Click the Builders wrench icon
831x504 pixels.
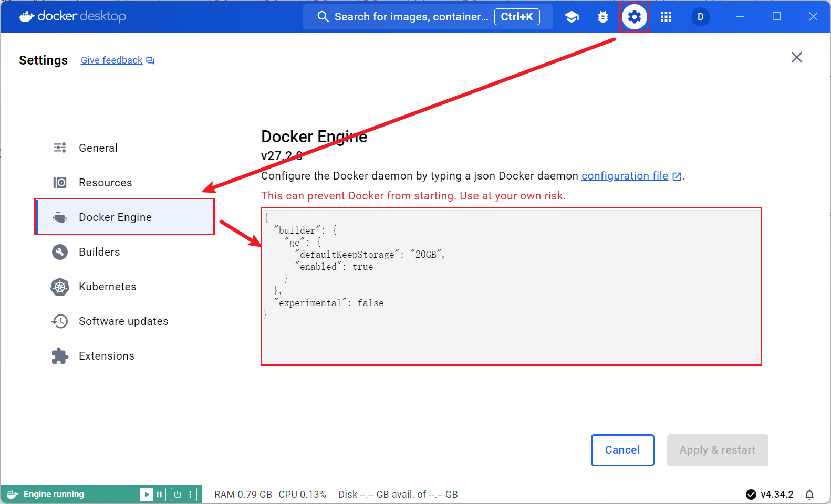(60, 252)
